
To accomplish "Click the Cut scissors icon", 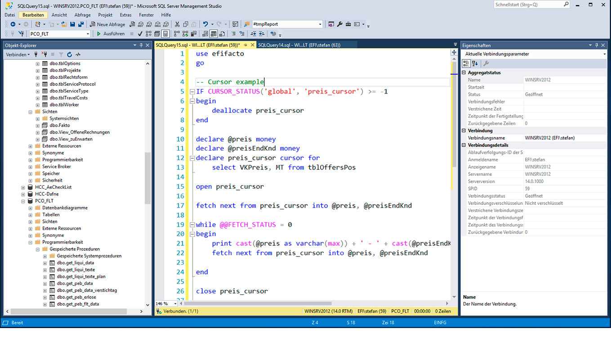I will [x=178, y=24].
